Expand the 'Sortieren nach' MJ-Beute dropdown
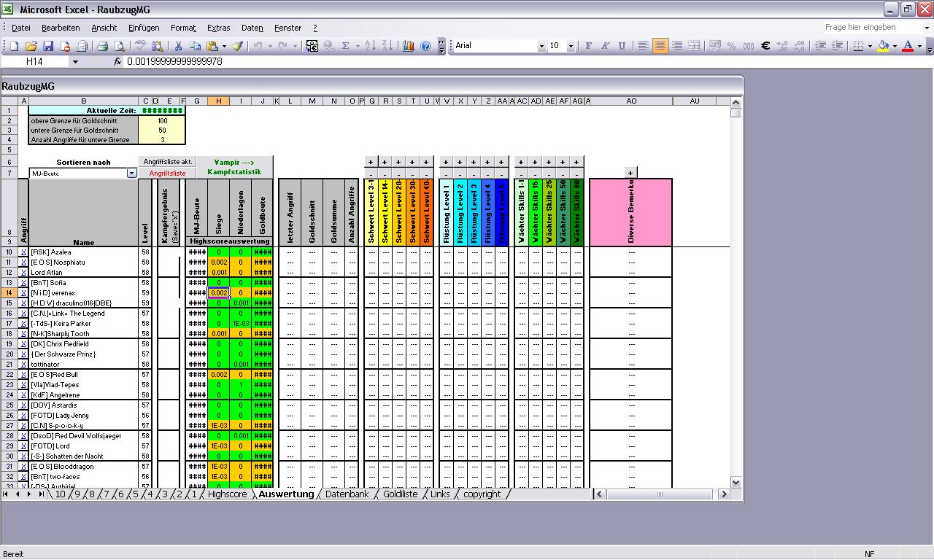The height and width of the screenshot is (560, 934). 131,174
